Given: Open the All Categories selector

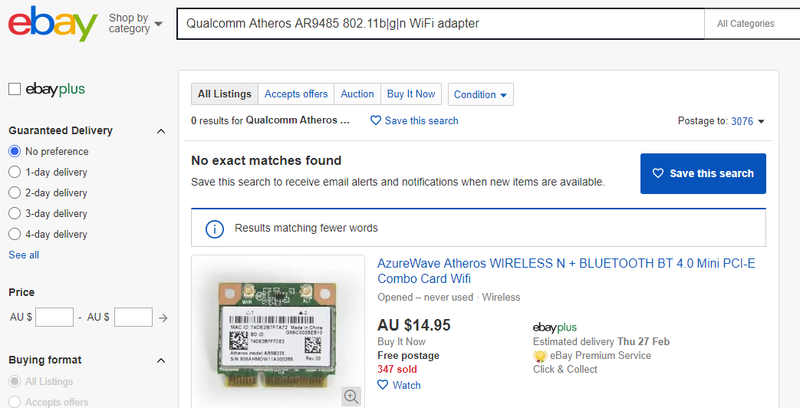Looking at the screenshot, I should [x=750, y=23].
